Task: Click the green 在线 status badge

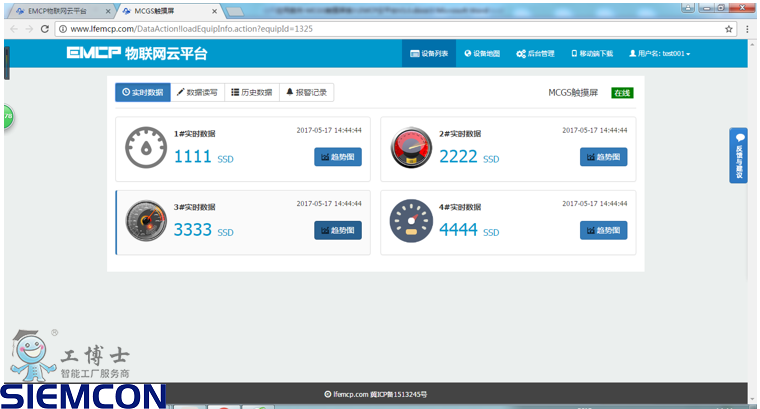Action: pyautogui.click(x=622, y=93)
